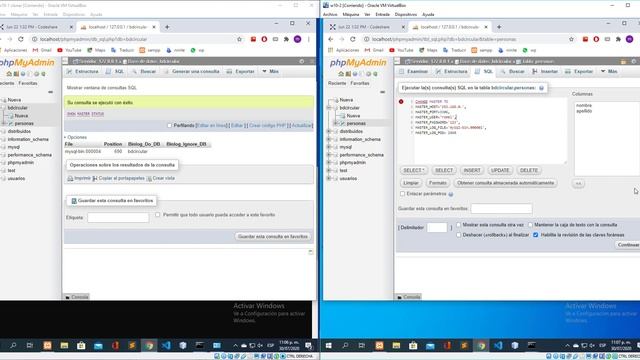640x360 pixels.
Task: Click SELECT * button
Action: click(x=413, y=171)
